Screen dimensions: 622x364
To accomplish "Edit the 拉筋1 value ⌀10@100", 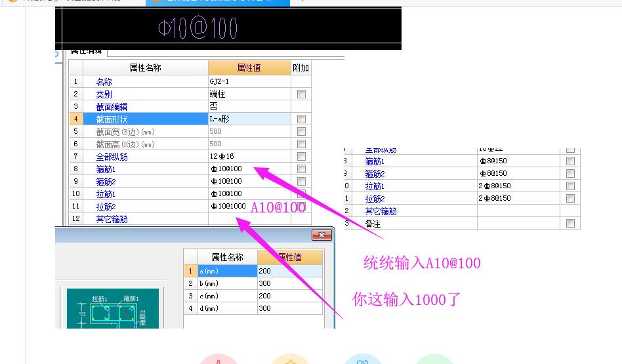I will (x=249, y=194).
